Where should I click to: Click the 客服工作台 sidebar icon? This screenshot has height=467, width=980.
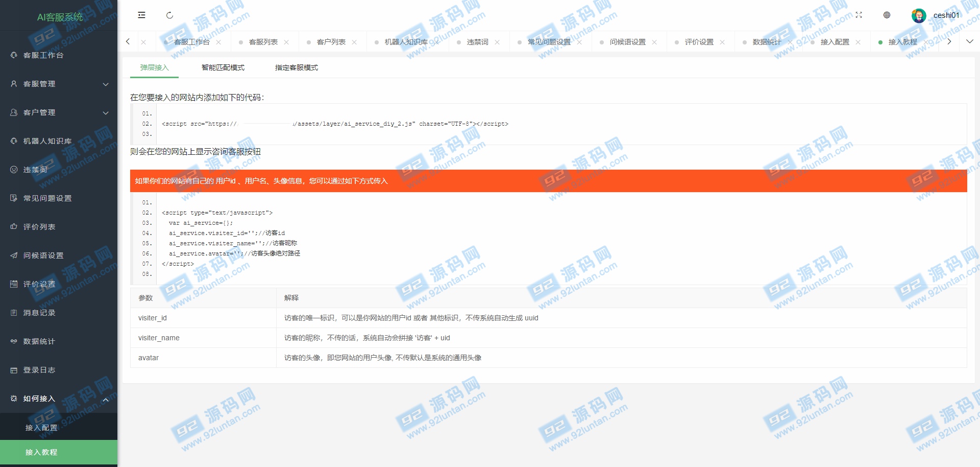point(14,55)
